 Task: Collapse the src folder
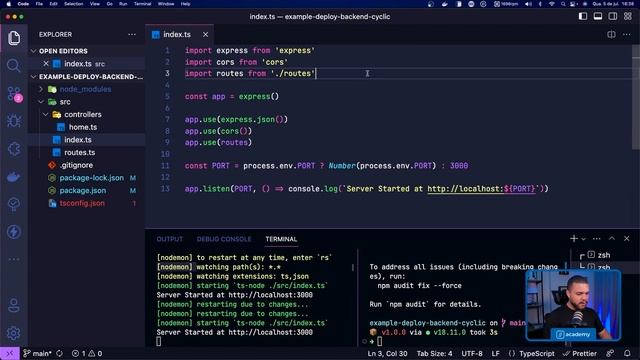tap(64, 102)
